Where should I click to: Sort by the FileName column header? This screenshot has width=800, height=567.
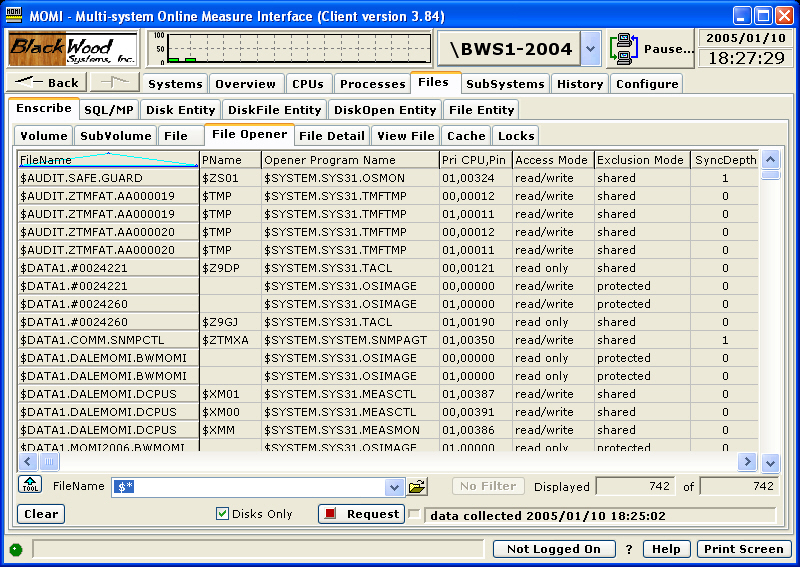click(108, 159)
